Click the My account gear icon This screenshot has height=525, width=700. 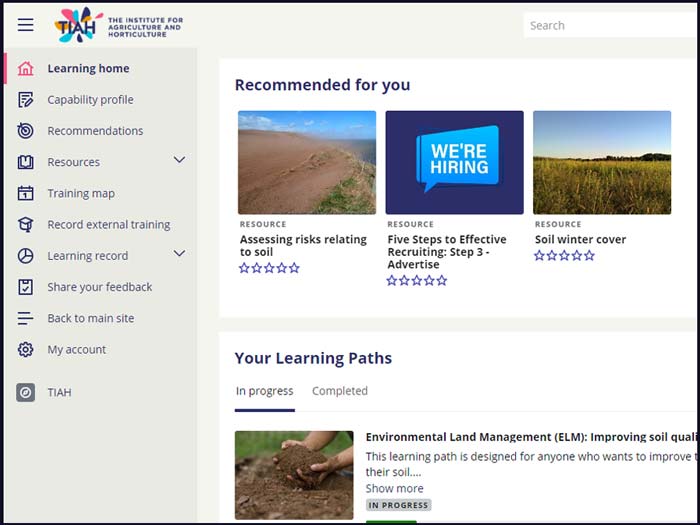coord(26,350)
